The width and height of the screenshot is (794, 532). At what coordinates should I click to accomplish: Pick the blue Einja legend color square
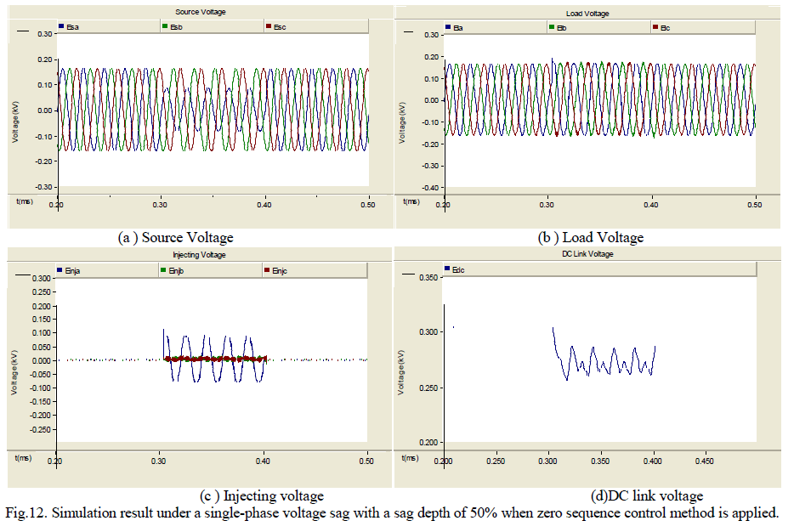60,269
